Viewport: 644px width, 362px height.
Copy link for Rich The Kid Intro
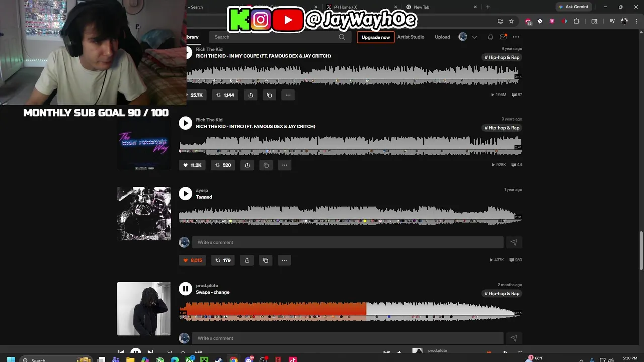pyautogui.click(x=266, y=165)
